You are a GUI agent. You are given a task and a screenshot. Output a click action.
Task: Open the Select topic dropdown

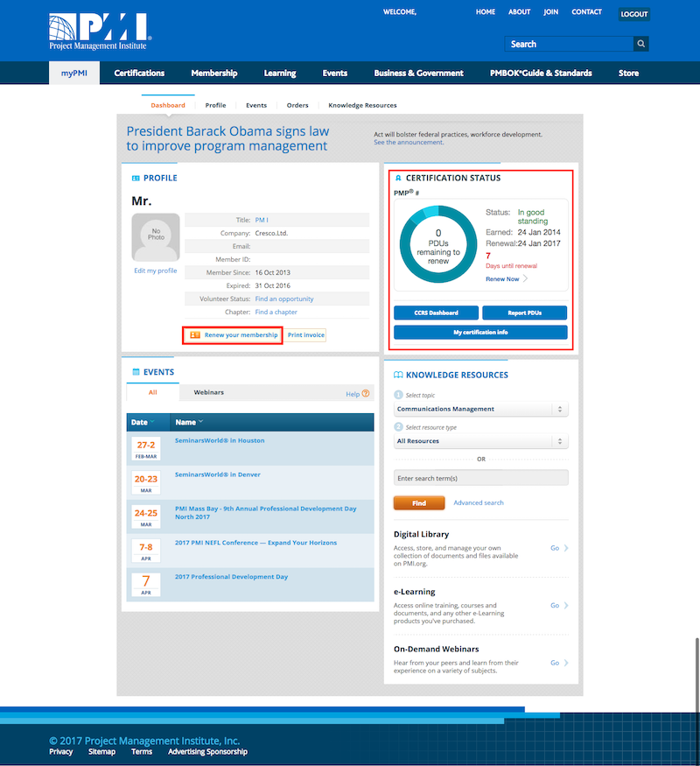tap(481, 409)
